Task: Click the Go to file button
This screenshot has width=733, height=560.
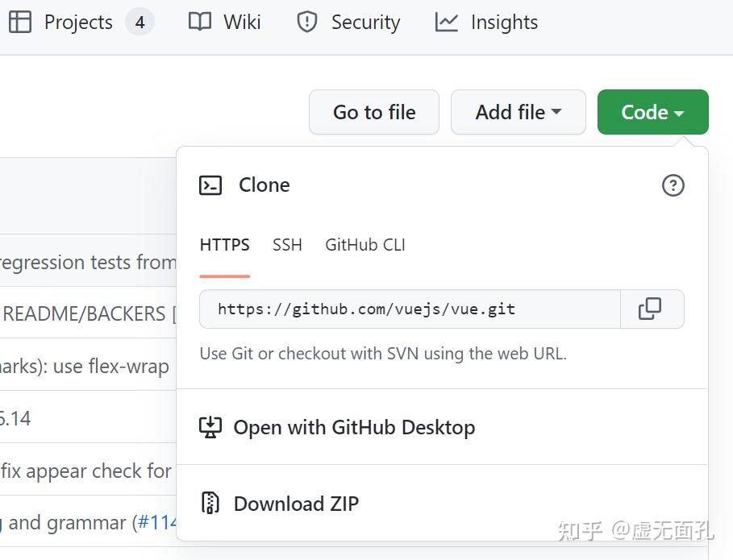Action: pyautogui.click(x=373, y=112)
